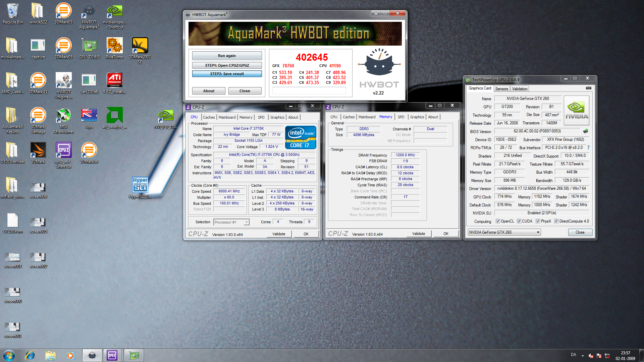
Task: Click Close button in Aquamark window
Action: (245, 91)
